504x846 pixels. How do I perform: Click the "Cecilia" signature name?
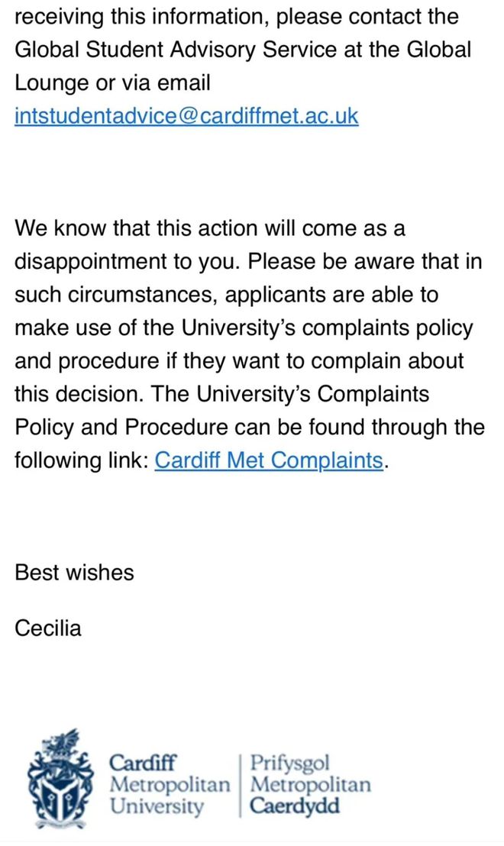click(x=48, y=628)
